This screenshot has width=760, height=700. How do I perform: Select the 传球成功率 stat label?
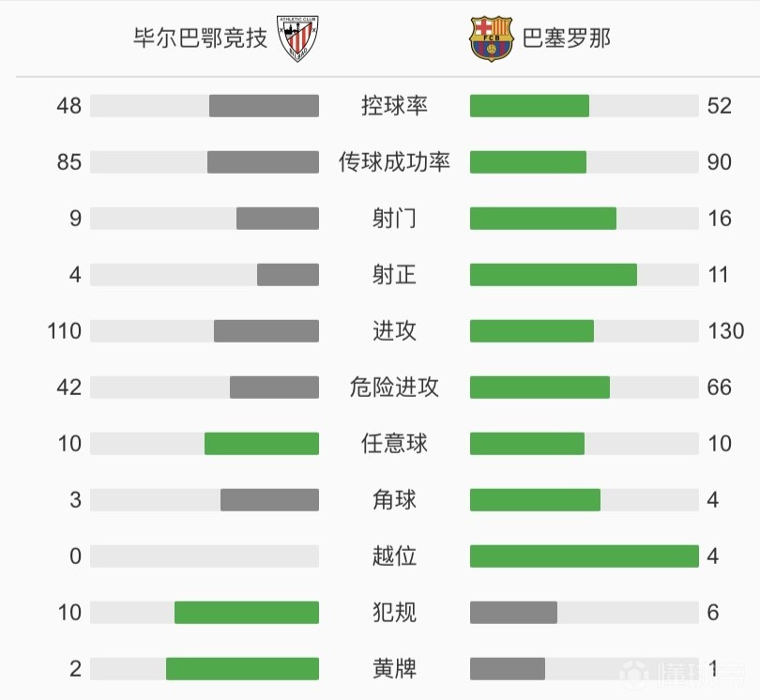tap(394, 162)
